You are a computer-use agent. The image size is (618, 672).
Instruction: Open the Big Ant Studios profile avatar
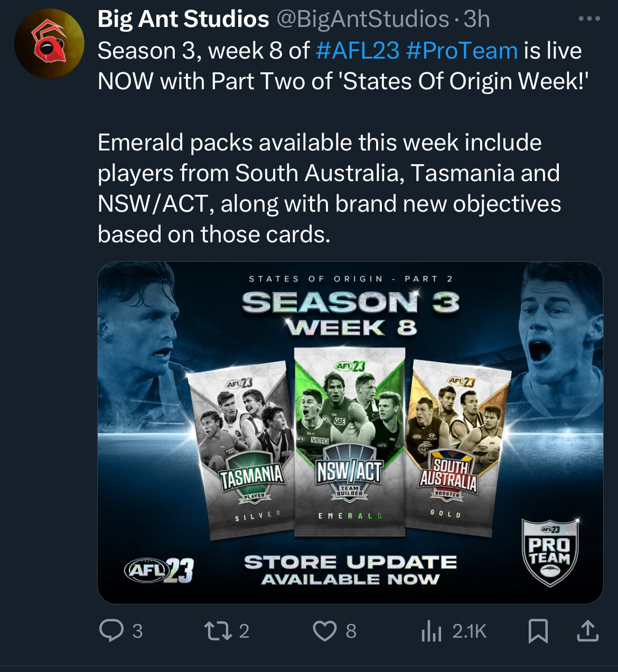coord(49,43)
